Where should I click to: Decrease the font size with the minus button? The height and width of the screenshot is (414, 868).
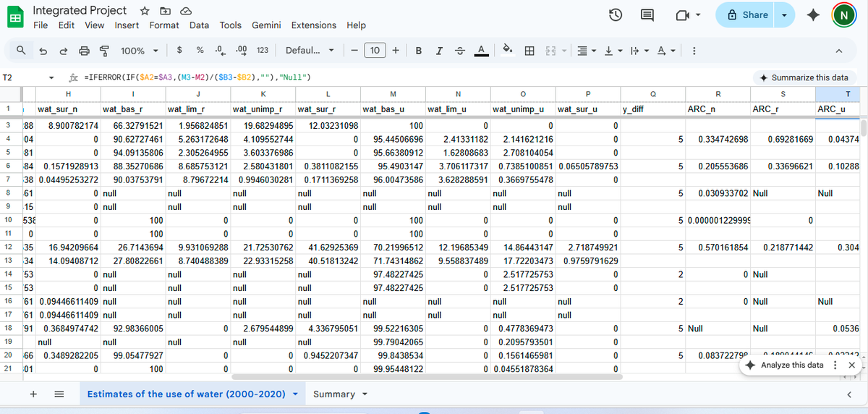tap(354, 51)
